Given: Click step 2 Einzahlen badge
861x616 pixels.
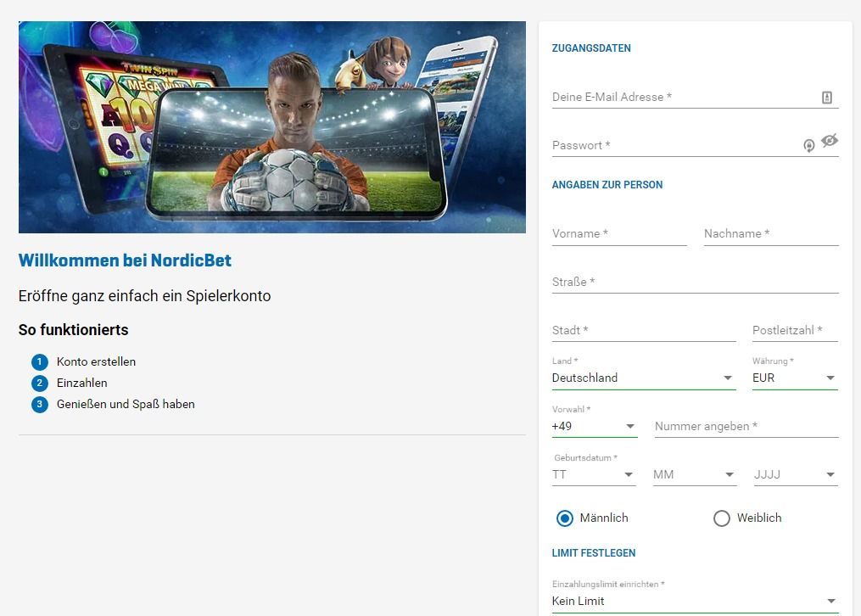Looking at the screenshot, I should click(40, 384).
